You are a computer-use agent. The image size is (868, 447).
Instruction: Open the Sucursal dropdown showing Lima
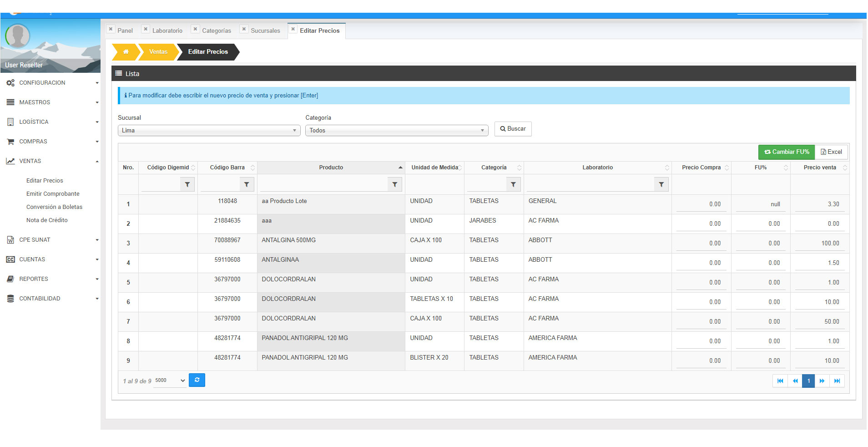point(209,131)
